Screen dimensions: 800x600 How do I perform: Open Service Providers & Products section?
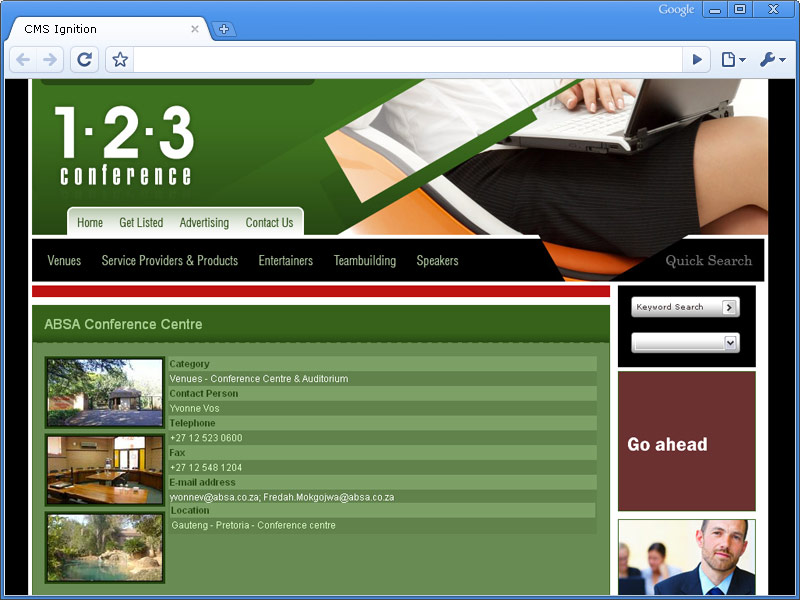170,260
